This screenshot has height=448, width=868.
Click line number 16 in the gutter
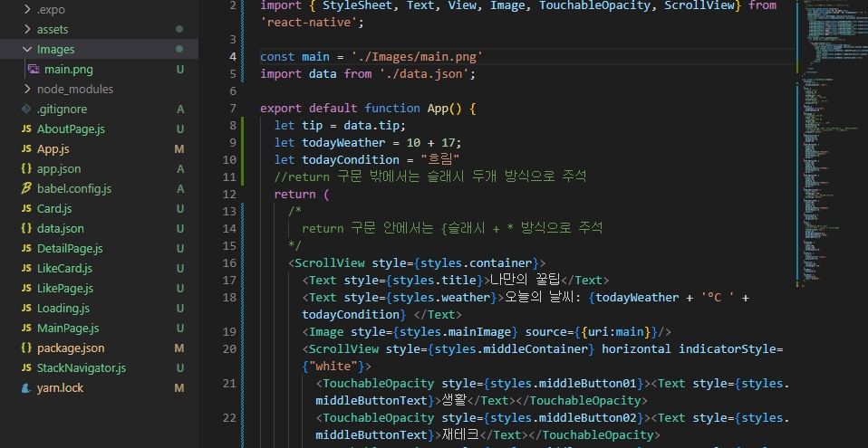click(229, 262)
